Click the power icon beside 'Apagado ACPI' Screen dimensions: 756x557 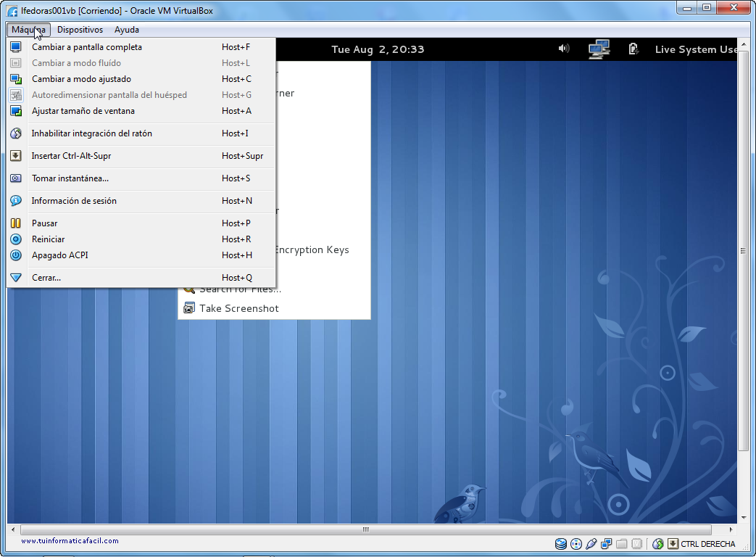point(16,255)
